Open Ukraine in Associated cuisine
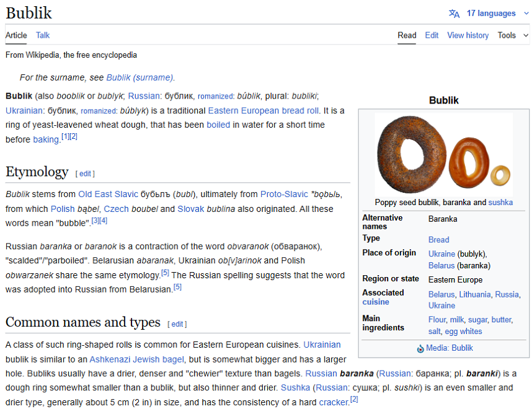Screen dimensions: 532x409 click(x=441, y=306)
